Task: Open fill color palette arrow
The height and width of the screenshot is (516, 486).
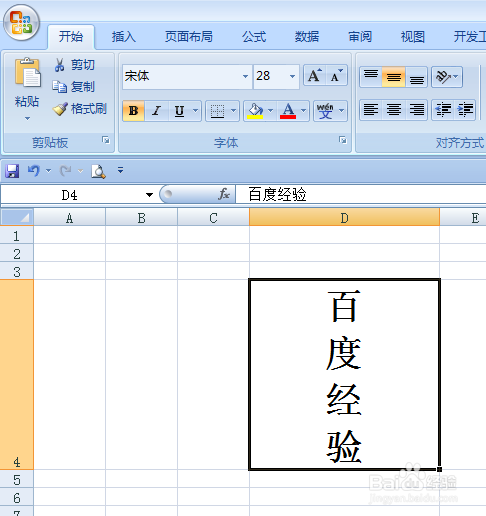Action: pos(271,111)
